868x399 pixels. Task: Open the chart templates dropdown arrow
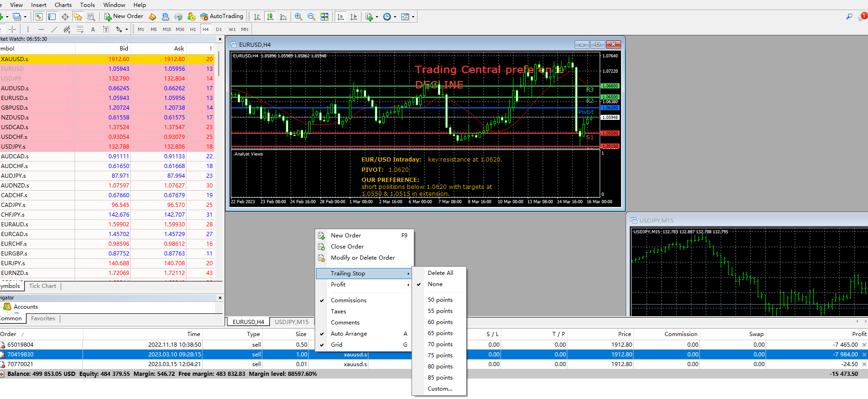[x=413, y=17]
